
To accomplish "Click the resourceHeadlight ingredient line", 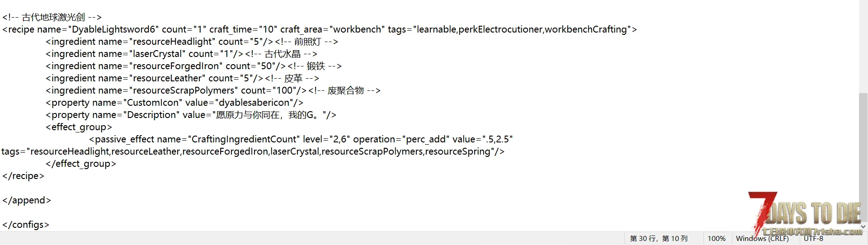I will pos(192,42).
